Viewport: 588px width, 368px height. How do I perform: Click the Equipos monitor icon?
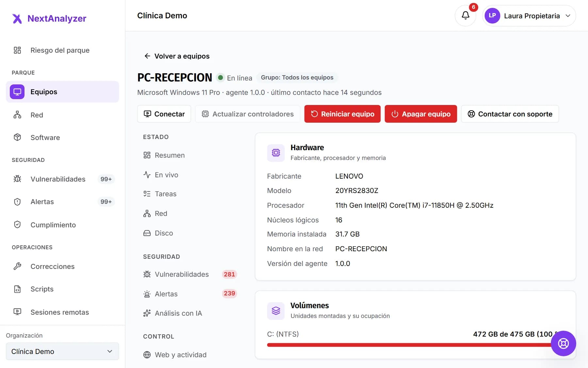[x=17, y=92]
